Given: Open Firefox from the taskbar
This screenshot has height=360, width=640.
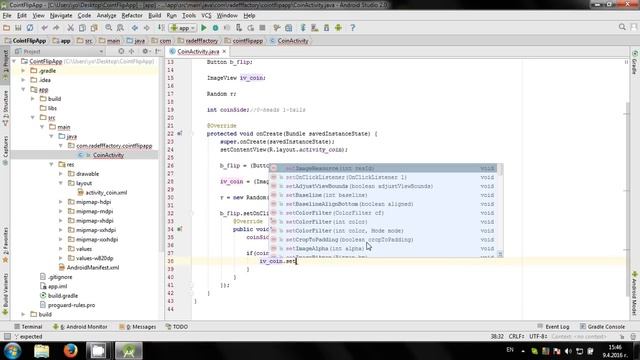Looking at the screenshot, I should click(x=70, y=351).
